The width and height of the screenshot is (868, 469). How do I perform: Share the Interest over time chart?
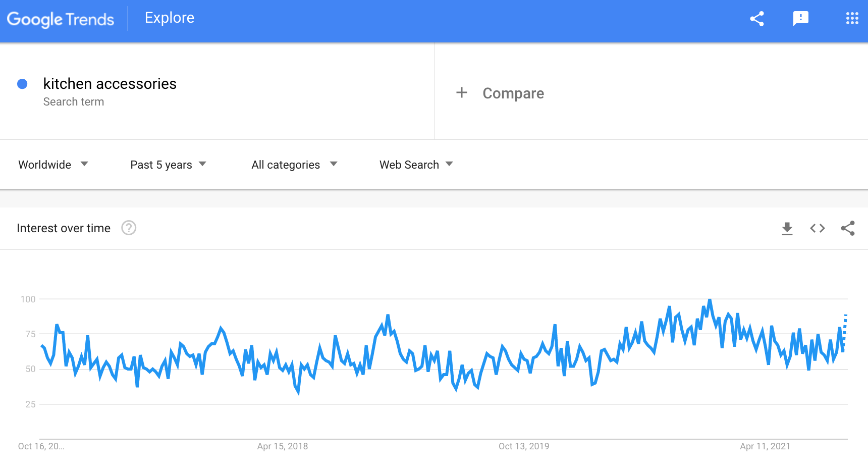848,228
